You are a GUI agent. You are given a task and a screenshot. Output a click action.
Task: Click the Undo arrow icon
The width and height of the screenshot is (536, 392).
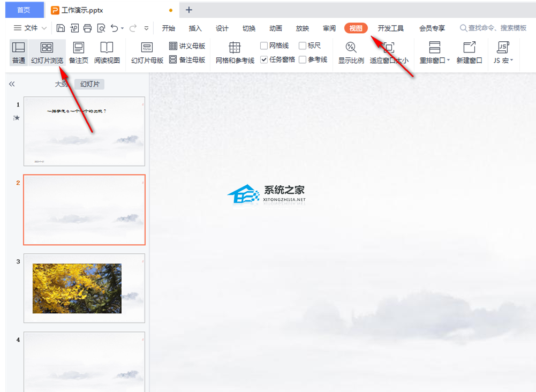115,28
